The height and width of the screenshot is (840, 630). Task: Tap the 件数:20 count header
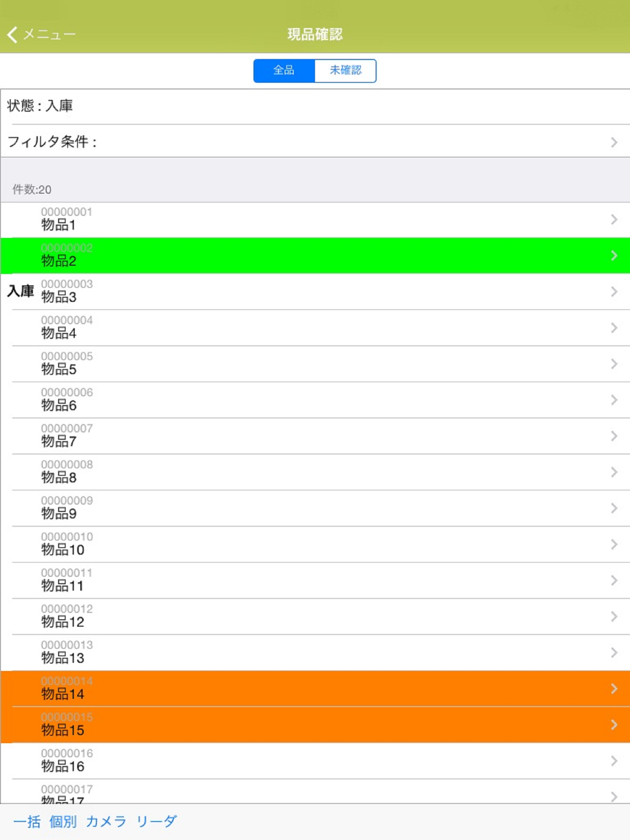click(32, 189)
